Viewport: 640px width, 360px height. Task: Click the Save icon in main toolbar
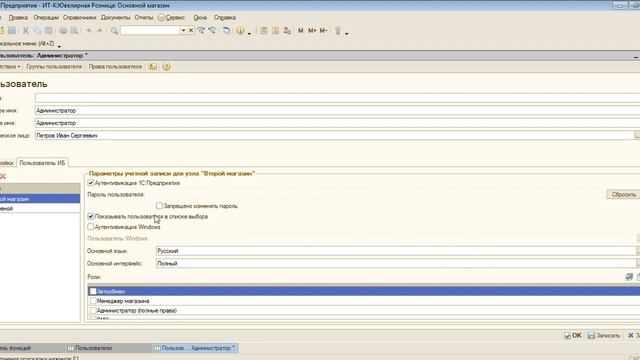pos(12,31)
